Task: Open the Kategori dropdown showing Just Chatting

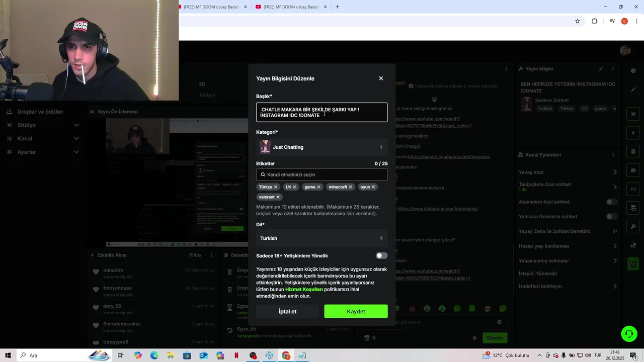Action: point(321,147)
